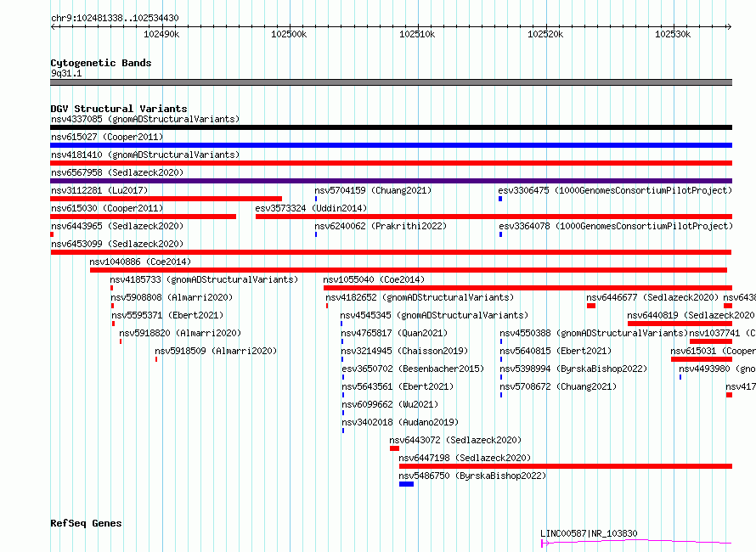This screenshot has height=552, width=756.
Task: Click nsv4765817 (Quan2021) label
Action: point(394,333)
